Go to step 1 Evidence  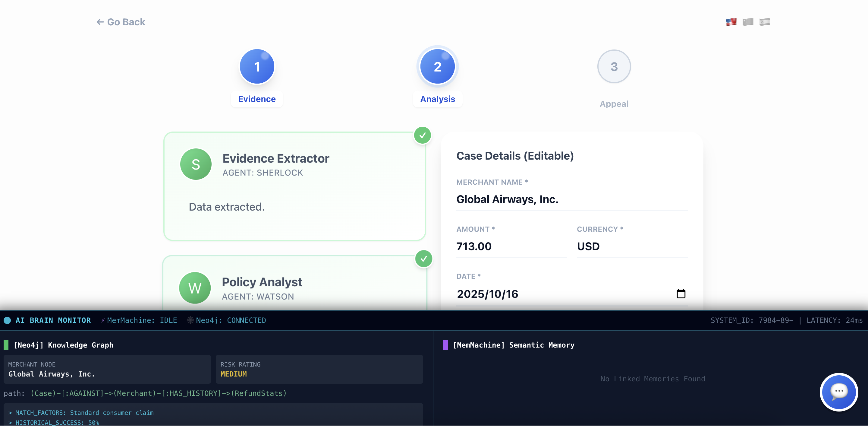pos(257,66)
